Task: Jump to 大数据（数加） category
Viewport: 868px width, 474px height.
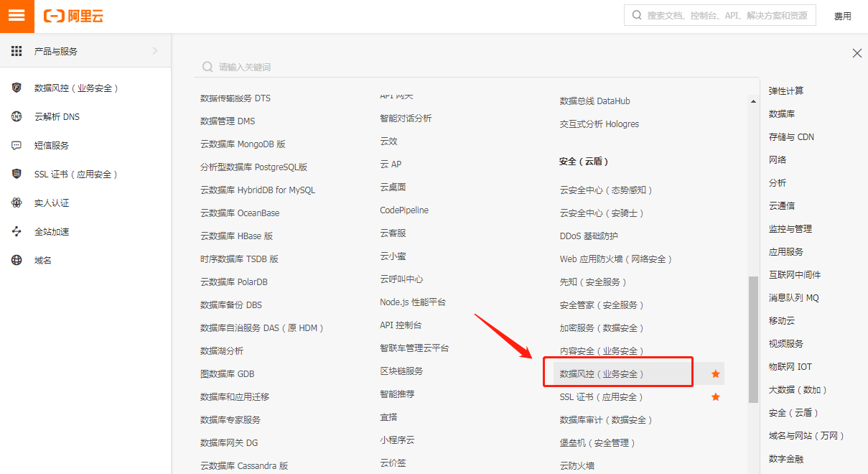Action: [798, 389]
